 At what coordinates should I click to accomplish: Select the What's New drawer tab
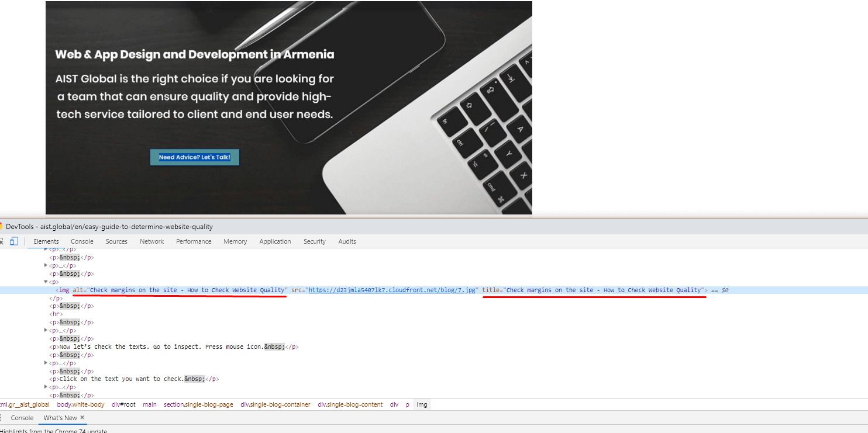tap(60, 418)
